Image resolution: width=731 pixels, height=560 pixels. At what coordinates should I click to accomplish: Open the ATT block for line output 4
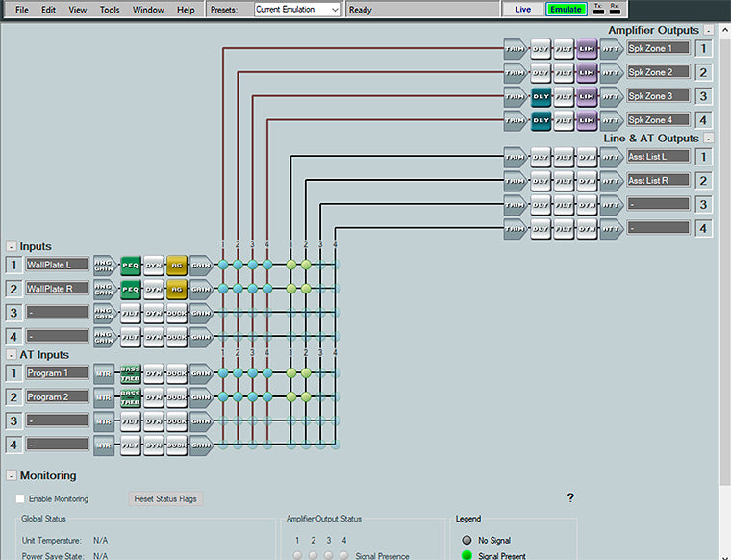click(611, 229)
